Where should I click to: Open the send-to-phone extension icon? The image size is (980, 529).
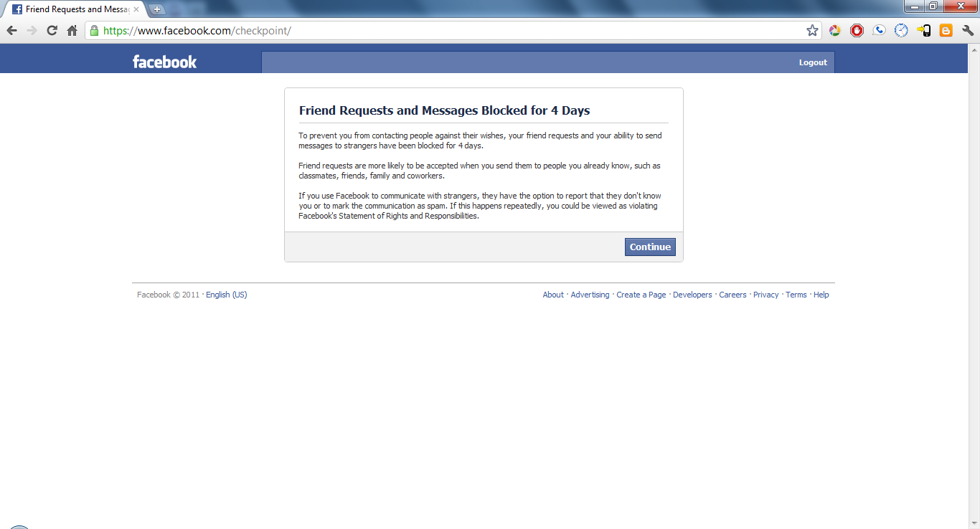click(923, 30)
